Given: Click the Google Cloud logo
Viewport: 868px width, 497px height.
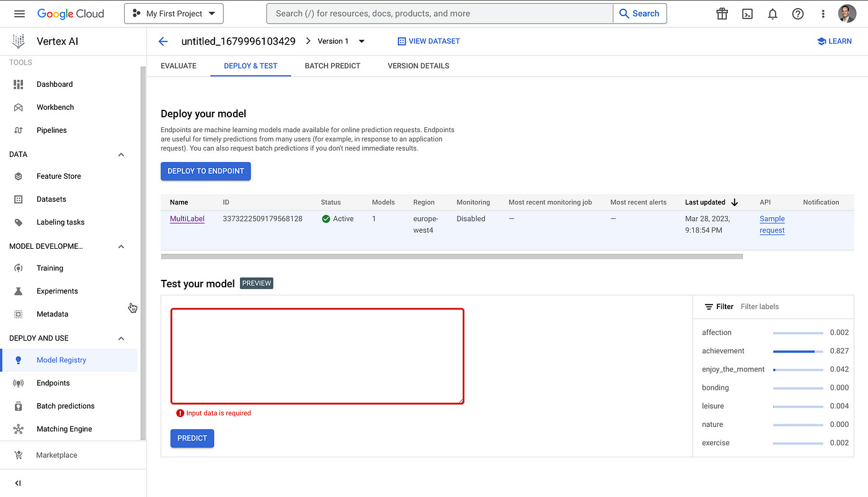Looking at the screenshot, I should [x=71, y=14].
